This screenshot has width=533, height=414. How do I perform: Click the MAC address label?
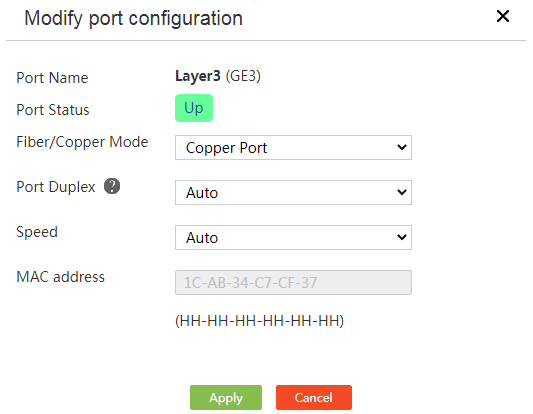(61, 277)
